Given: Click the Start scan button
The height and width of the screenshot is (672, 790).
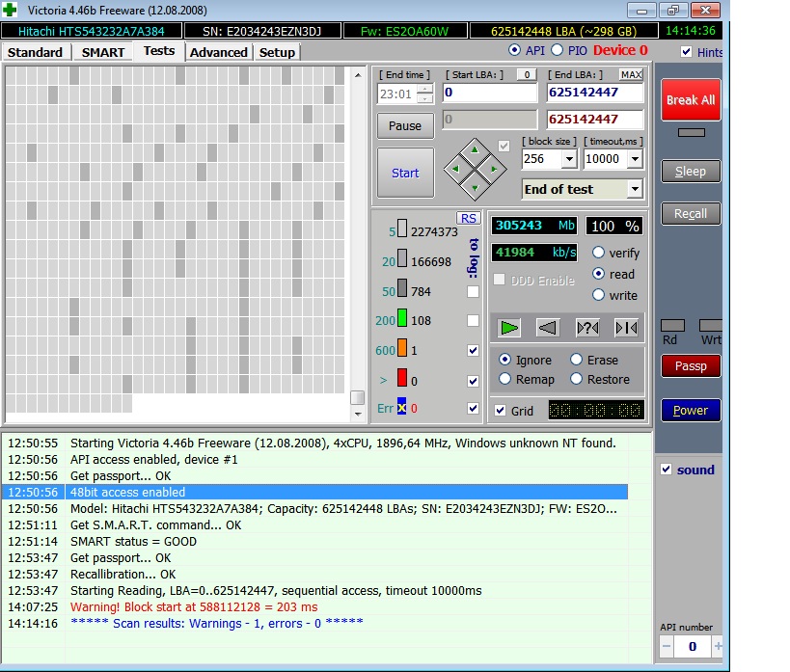Looking at the screenshot, I should [405, 174].
